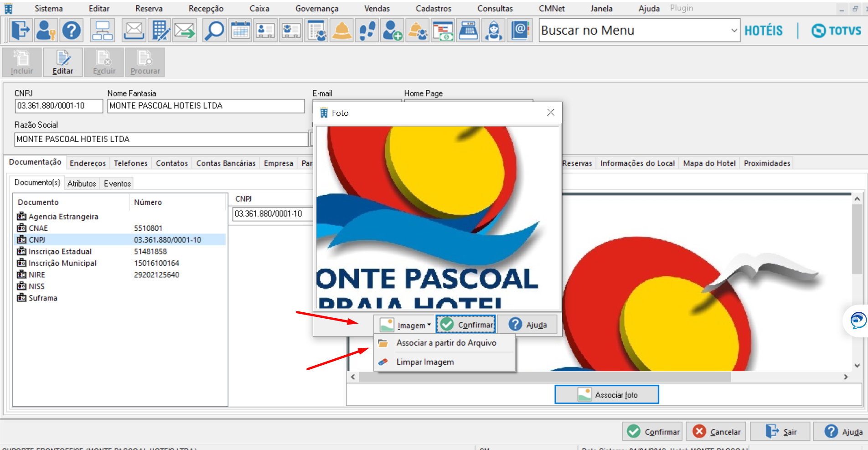This screenshot has width=868, height=450.
Task: Open the list with people icon
Action: (316, 31)
